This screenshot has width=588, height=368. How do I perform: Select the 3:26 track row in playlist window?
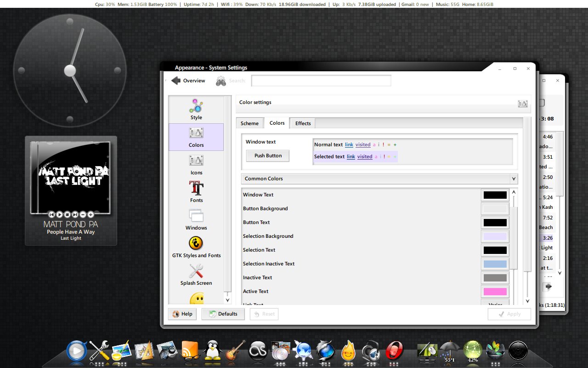[x=547, y=238]
